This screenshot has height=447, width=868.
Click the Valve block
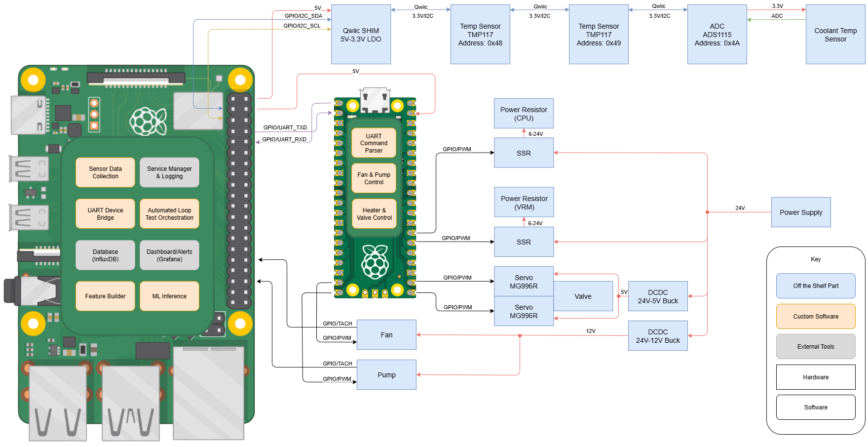[x=583, y=296]
